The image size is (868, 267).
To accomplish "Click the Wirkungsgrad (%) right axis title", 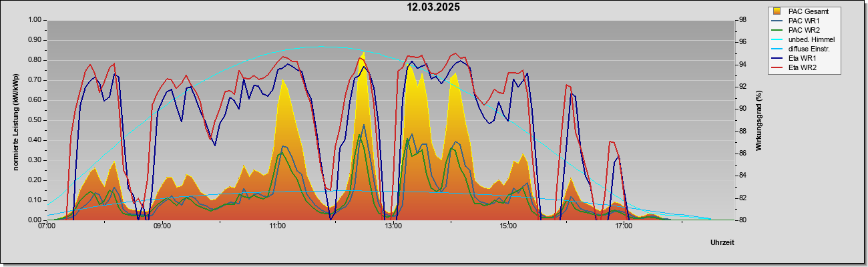I will click(x=759, y=120).
